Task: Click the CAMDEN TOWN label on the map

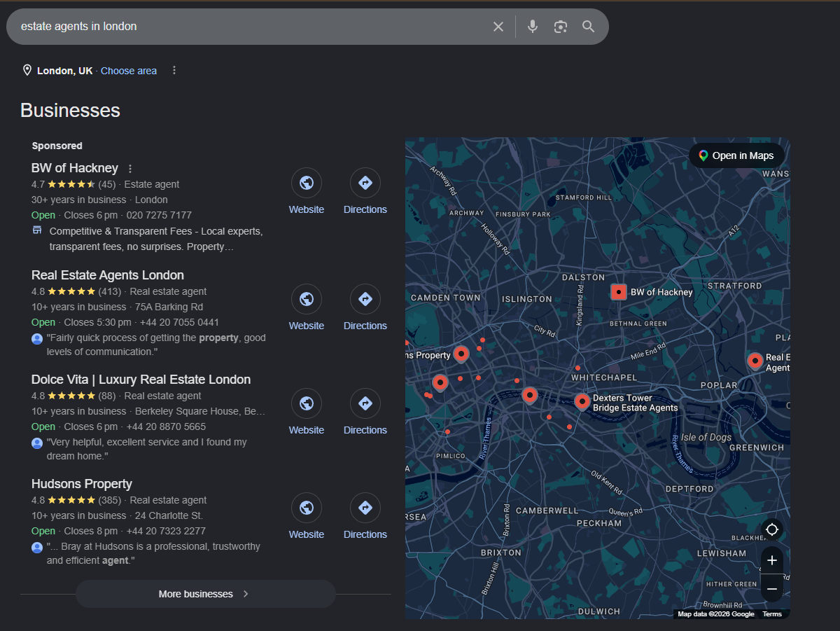Action: tap(446, 298)
